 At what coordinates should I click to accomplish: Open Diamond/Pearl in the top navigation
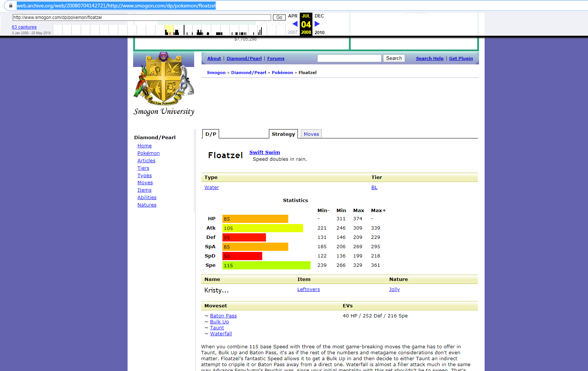[244, 58]
